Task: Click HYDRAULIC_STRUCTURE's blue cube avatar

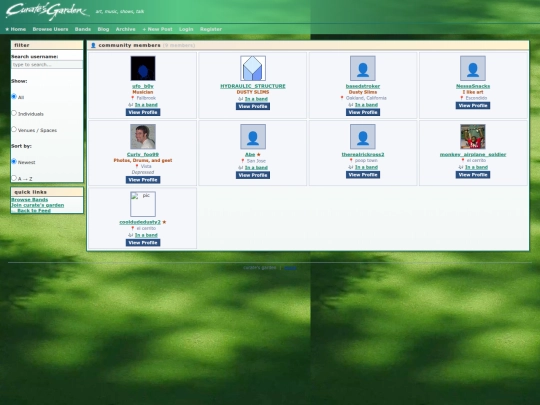Action: pyautogui.click(x=253, y=68)
